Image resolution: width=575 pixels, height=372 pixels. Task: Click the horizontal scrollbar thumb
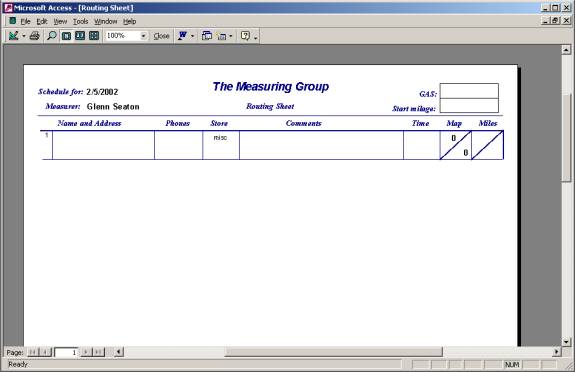[333, 352]
